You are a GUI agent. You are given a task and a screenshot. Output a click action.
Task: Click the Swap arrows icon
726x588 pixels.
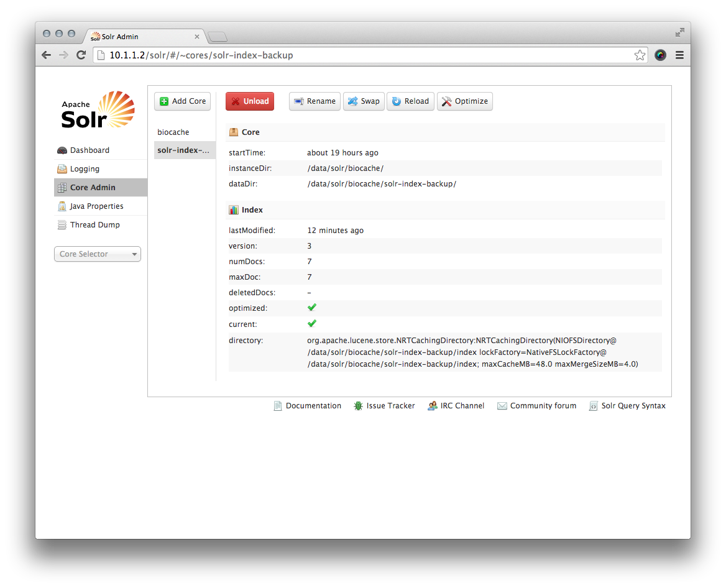pyautogui.click(x=353, y=101)
